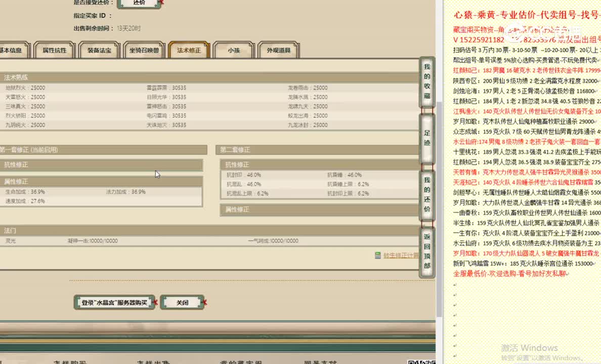Open 足迹 side button
This screenshot has height=364, width=601.
427,138
